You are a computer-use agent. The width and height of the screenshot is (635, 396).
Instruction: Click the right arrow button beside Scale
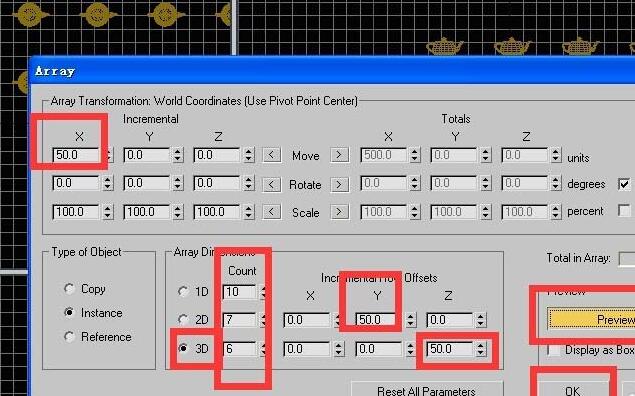click(x=339, y=212)
